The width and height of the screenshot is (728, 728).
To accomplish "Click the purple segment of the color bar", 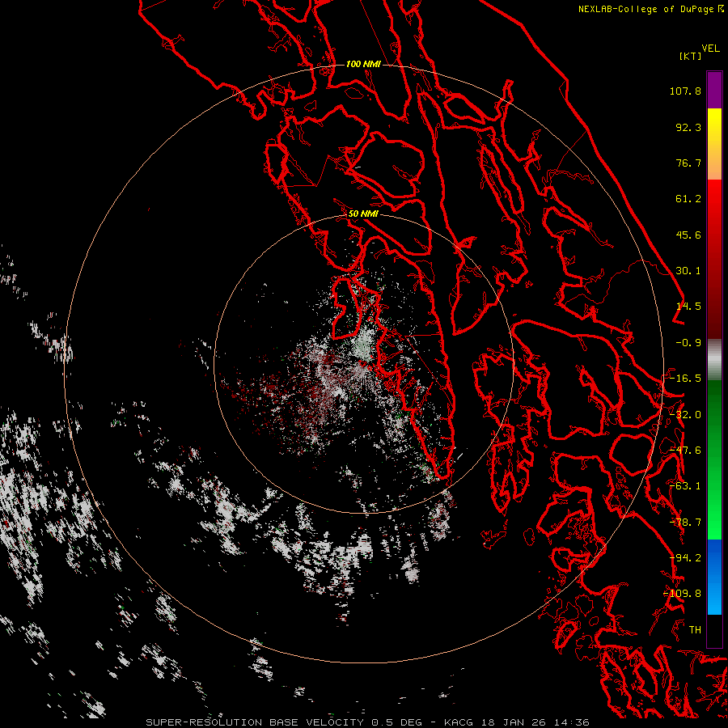I will coord(714,90).
